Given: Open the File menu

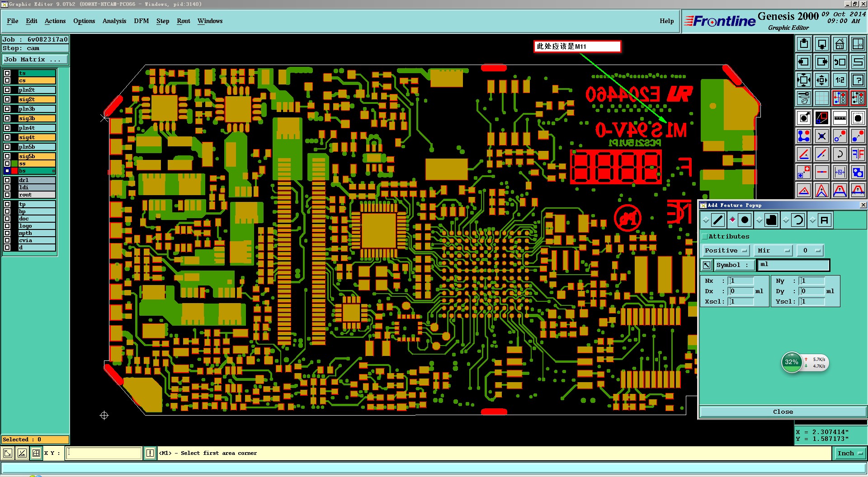Looking at the screenshot, I should pos(13,21).
